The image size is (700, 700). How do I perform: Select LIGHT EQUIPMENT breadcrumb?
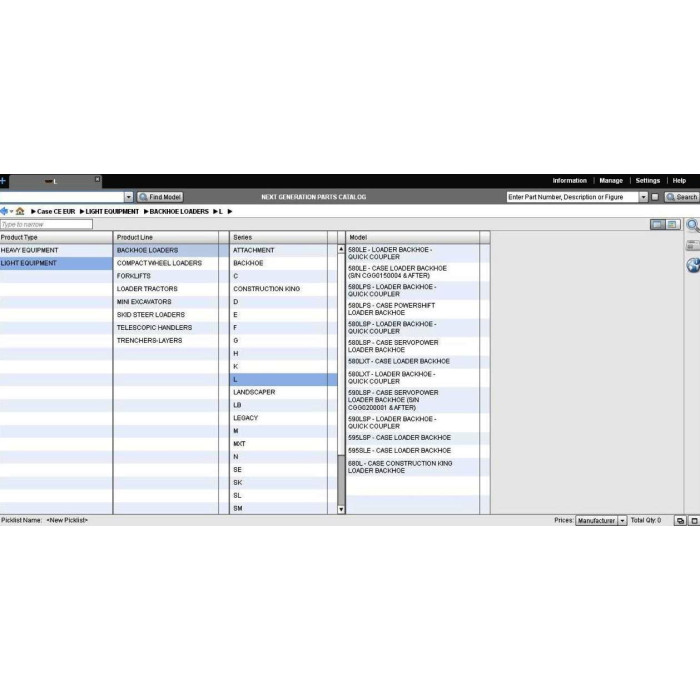(112, 212)
